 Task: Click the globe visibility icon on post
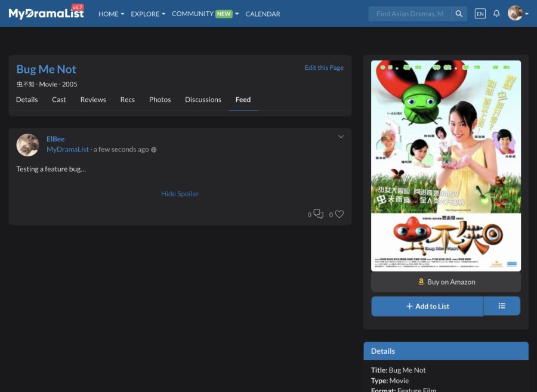coord(154,150)
